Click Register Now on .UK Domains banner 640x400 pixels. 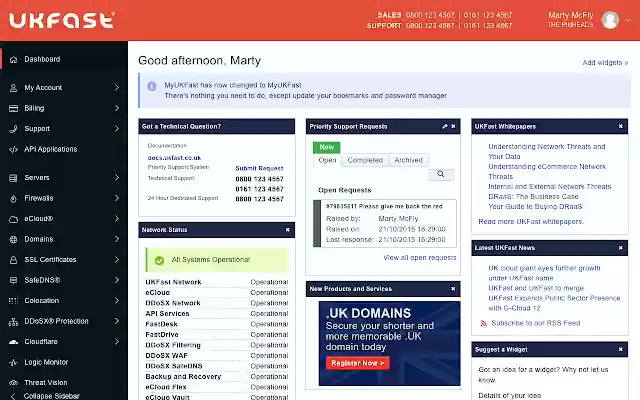pos(358,363)
